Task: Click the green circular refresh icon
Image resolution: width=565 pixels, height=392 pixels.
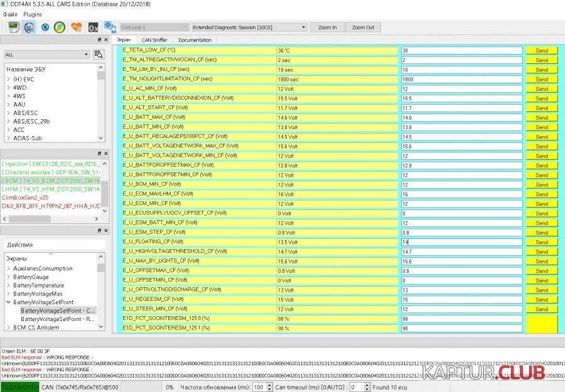Action: coord(60,27)
